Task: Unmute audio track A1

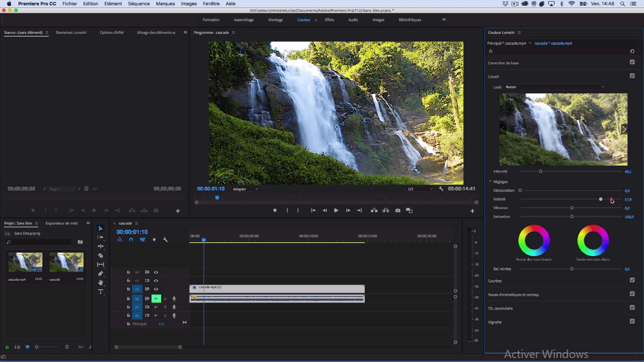Action: 156,298
